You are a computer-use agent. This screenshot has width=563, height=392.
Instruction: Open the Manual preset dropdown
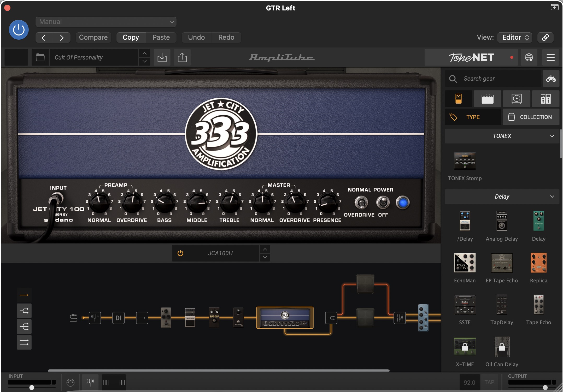pyautogui.click(x=106, y=22)
